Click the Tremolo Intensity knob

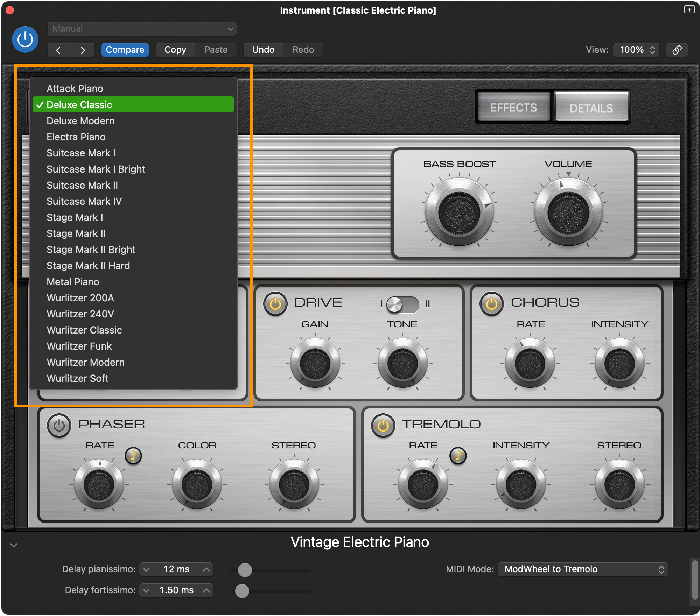(x=521, y=484)
